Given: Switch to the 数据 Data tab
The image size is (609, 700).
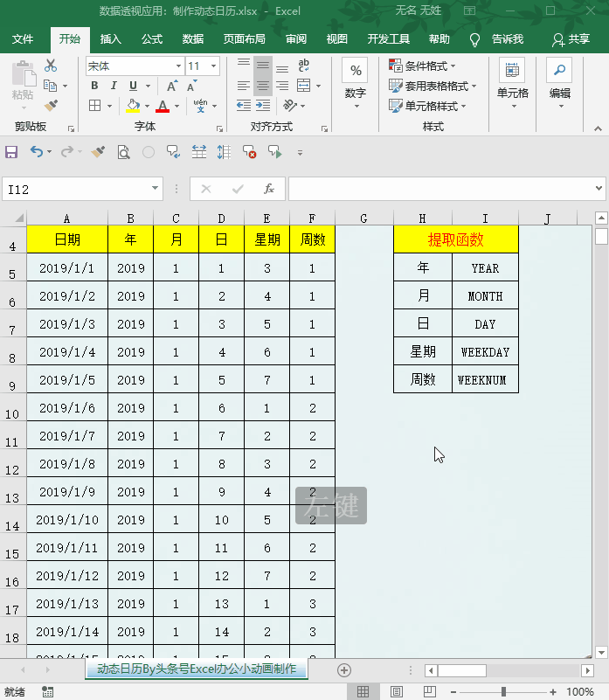Looking at the screenshot, I should [x=193, y=39].
